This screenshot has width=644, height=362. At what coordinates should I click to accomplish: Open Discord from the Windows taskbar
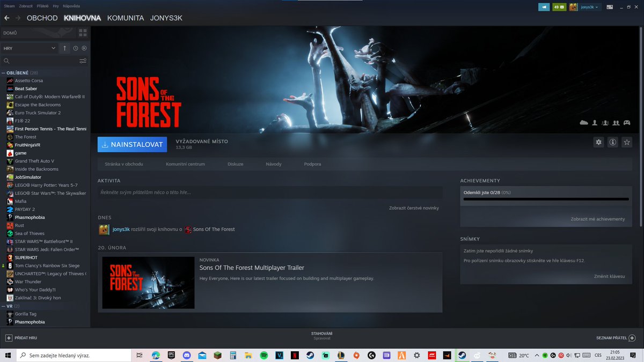(x=187, y=355)
